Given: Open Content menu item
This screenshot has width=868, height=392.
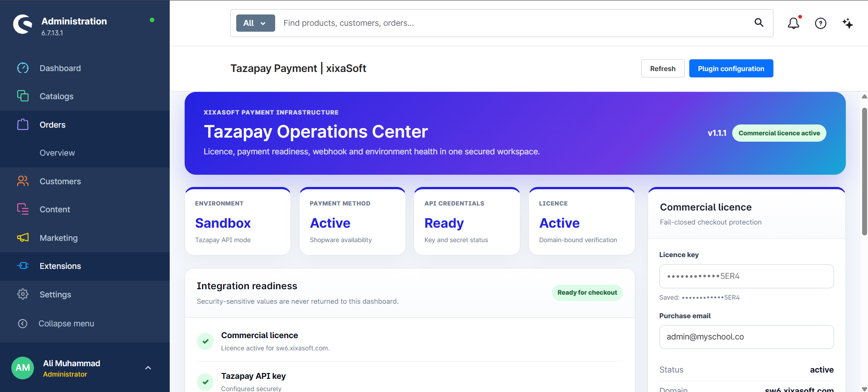Looking at the screenshot, I should coord(85,210).
